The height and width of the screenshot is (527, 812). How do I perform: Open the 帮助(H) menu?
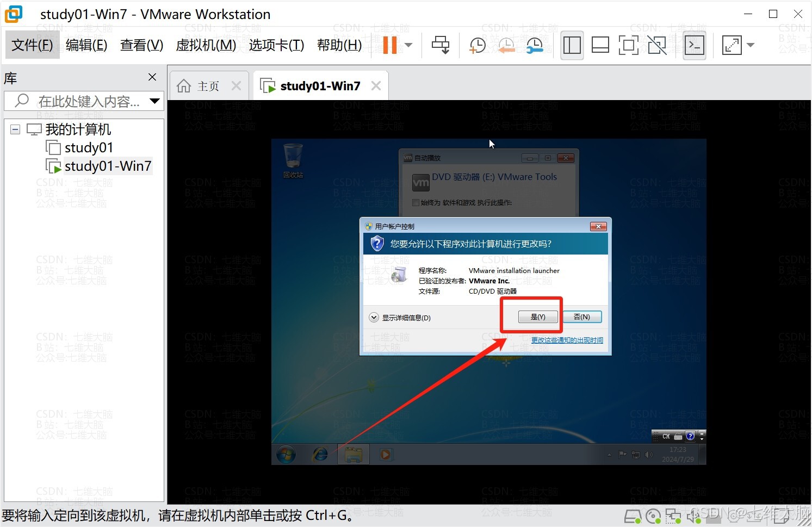coord(339,45)
